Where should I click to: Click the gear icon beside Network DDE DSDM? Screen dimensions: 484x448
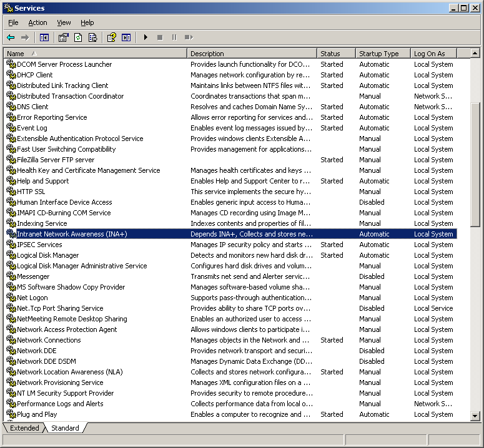pyautogui.click(x=11, y=361)
